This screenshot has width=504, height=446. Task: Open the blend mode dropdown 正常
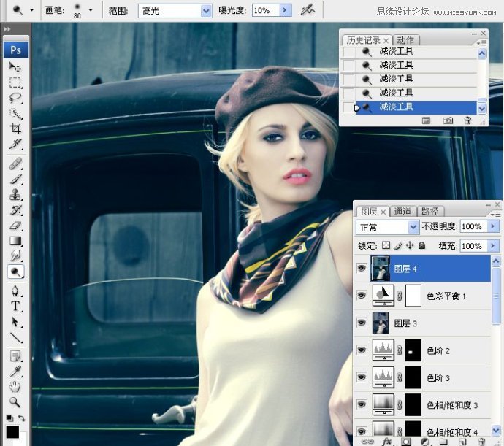click(413, 227)
